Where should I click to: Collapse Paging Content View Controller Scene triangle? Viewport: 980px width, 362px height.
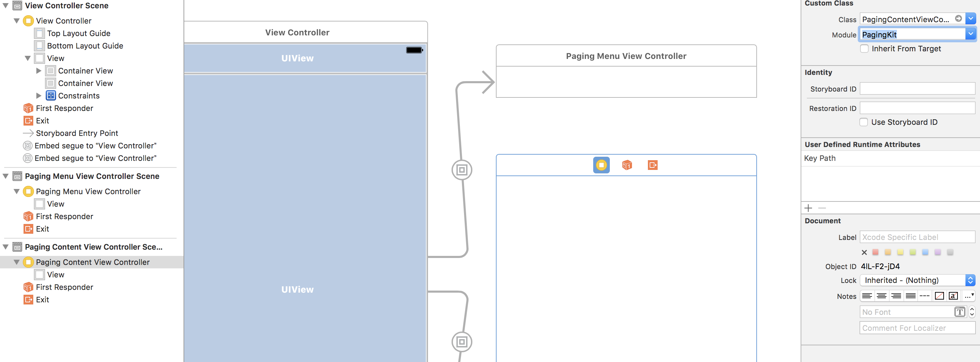6,247
